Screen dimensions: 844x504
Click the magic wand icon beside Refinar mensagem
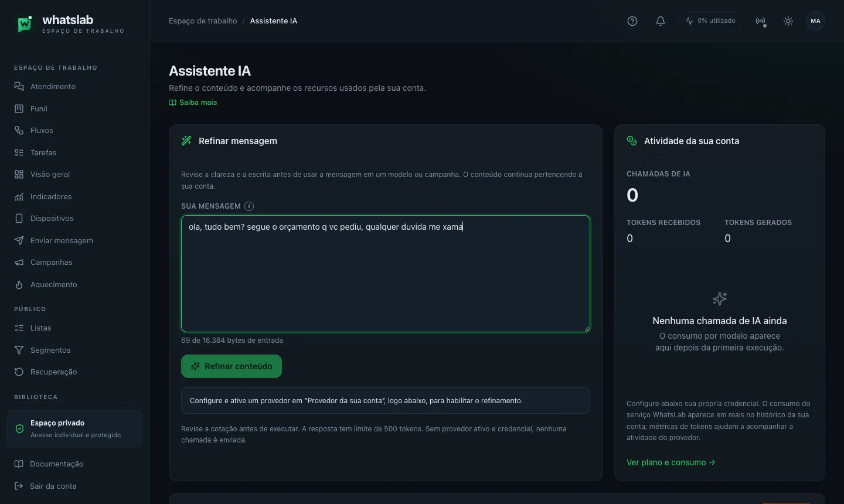(186, 141)
